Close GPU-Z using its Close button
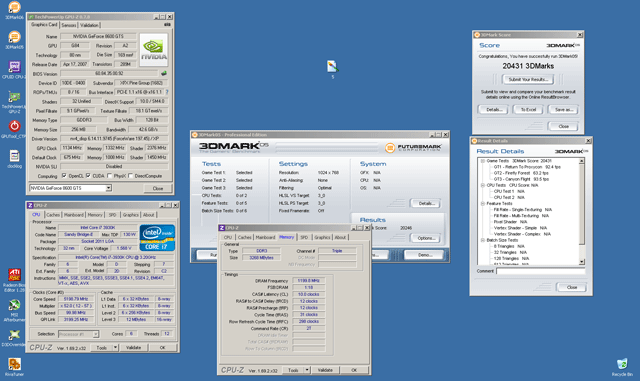The height and width of the screenshot is (381, 640). pyautogui.click(x=158, y=188)
